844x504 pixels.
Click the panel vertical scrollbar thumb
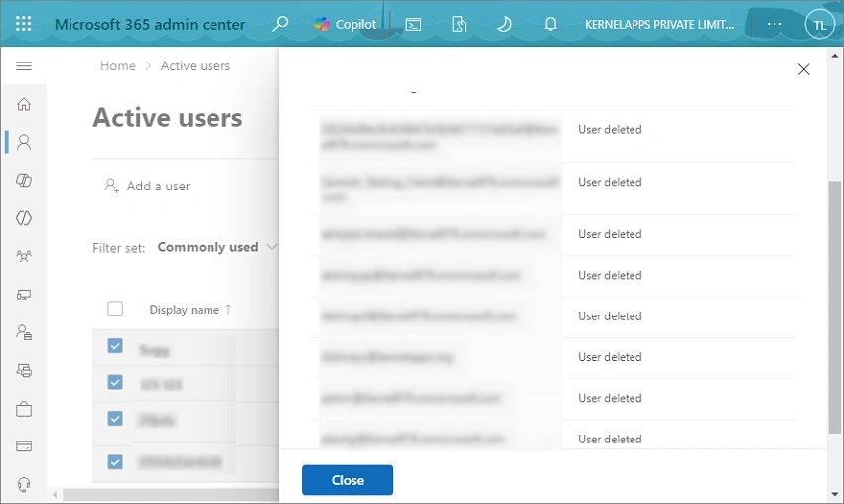(834, 307)
